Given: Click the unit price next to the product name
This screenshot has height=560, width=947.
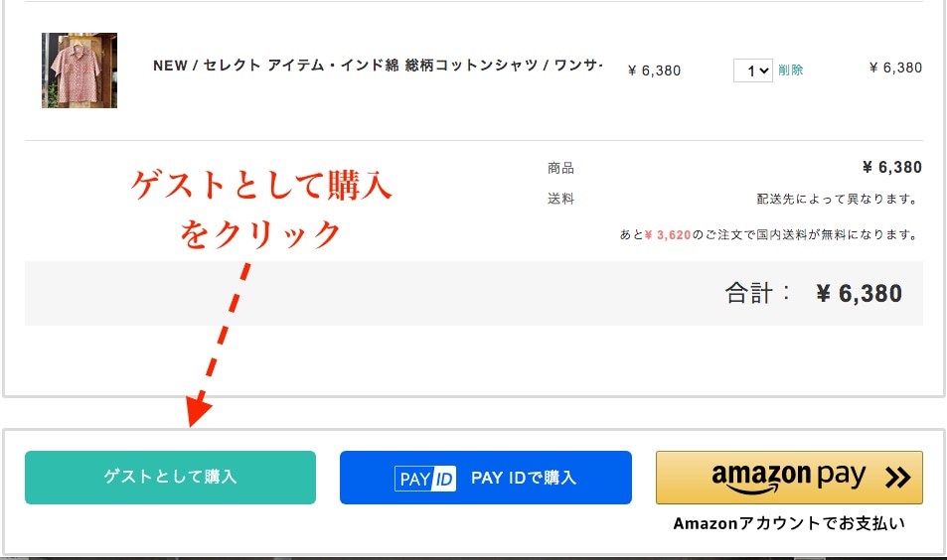Looking at the screenshot, I should tap(654, 70).
